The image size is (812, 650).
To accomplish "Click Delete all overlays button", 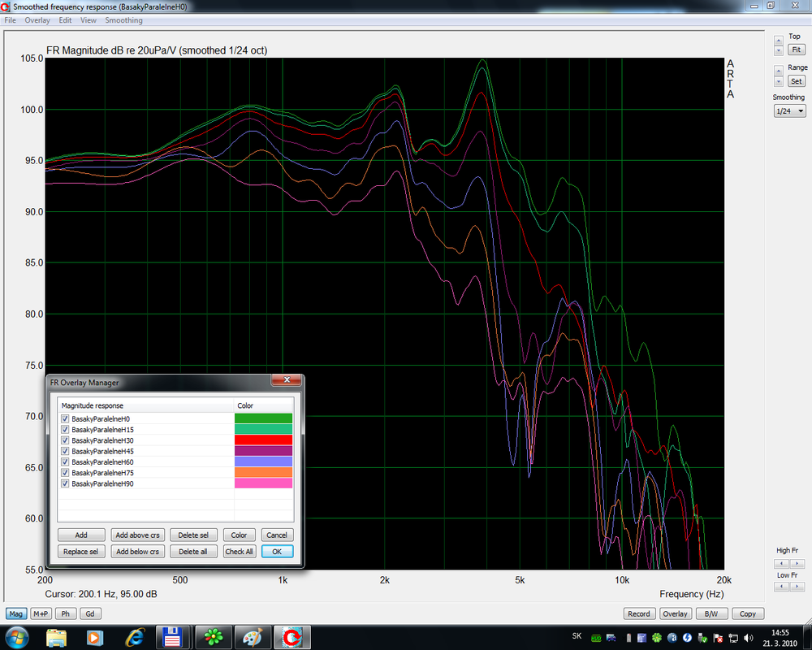I will (193, 552).
